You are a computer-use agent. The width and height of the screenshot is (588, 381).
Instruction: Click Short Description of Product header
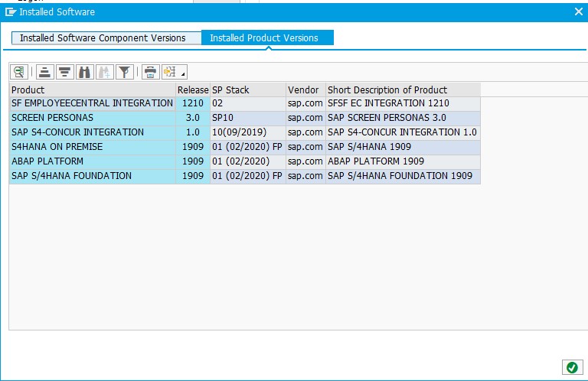[403, 90]
